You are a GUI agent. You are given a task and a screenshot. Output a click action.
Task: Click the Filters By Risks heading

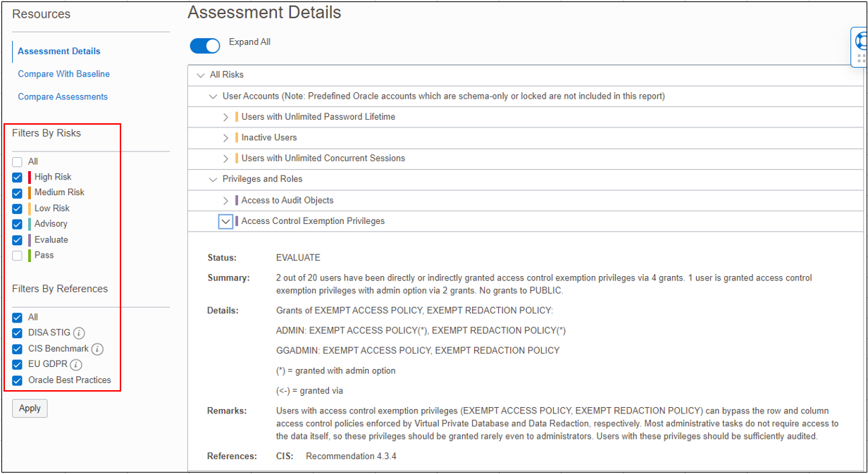point(46,133)
